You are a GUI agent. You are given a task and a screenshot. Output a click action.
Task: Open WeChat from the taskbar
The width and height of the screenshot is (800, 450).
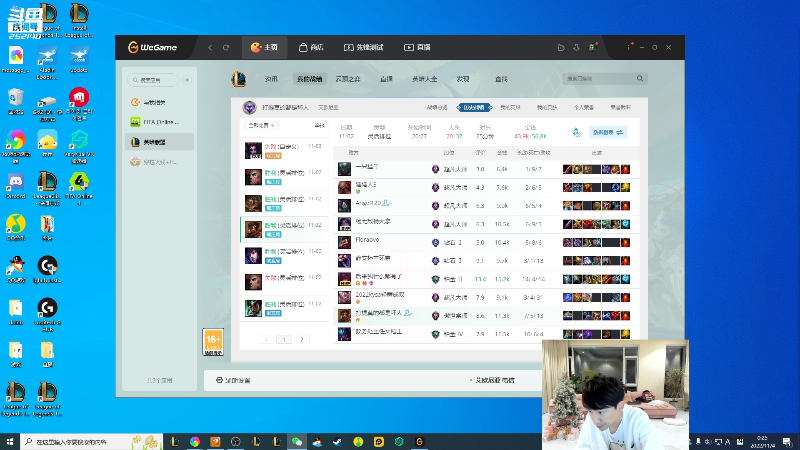tap(297, 442)
